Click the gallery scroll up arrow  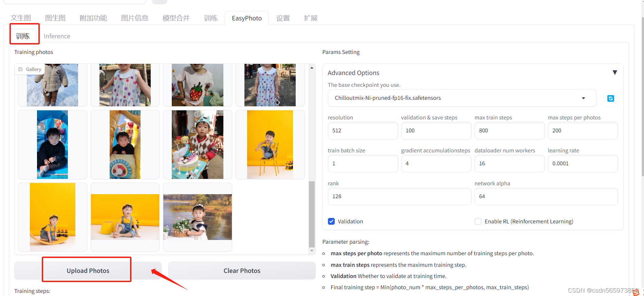click(x=312, y=68)
